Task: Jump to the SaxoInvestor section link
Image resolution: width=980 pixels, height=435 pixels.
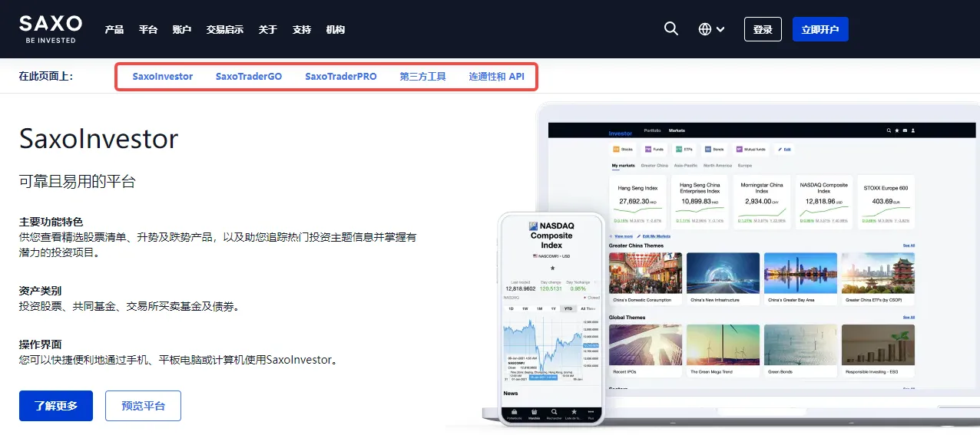Action: pyautogui.click(x=163, y=77)
